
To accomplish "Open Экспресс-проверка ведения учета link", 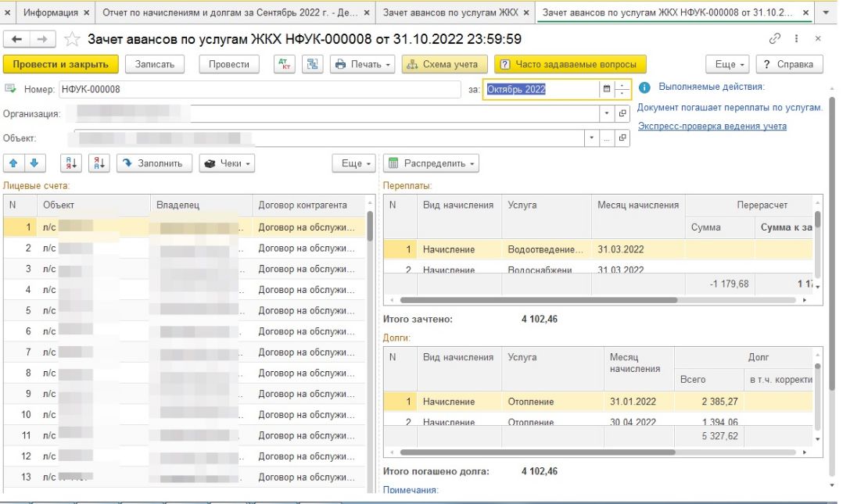I will [712, 126].
